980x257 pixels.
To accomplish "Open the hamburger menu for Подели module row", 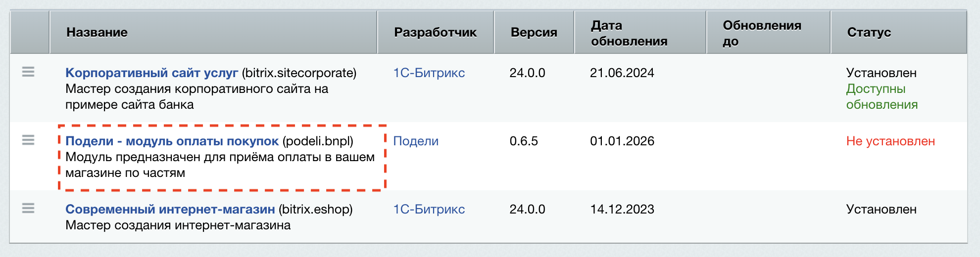I will pos(28,140).
